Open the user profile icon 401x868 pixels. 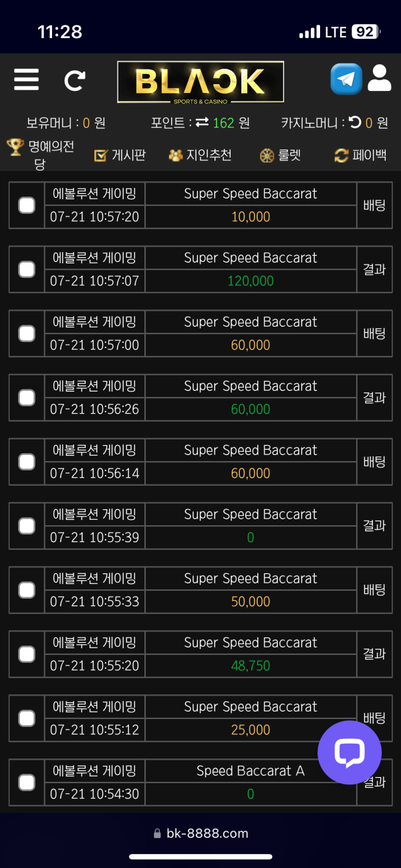pyautogui.click(x=379, y=79)
